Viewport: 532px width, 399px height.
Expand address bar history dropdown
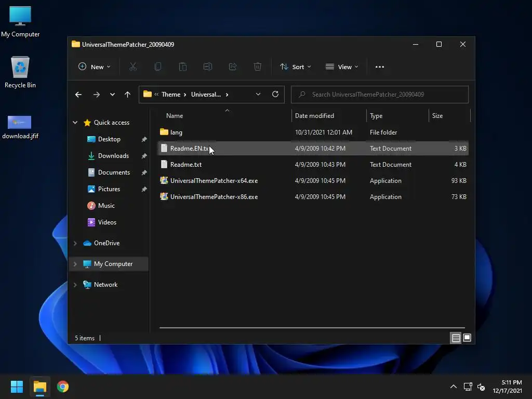click(258, 95)
